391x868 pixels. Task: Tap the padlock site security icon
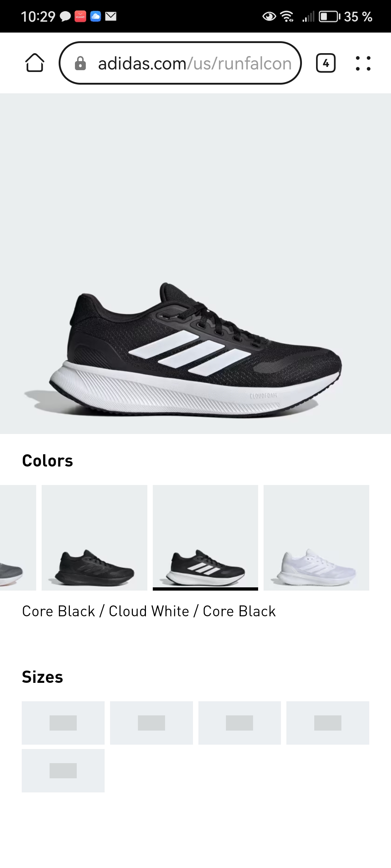click(80, 63)
